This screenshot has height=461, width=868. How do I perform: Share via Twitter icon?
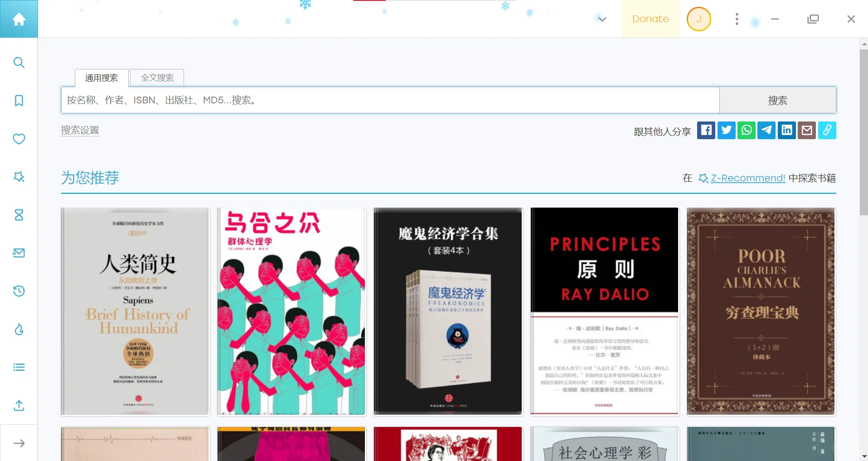coord(727,131)
